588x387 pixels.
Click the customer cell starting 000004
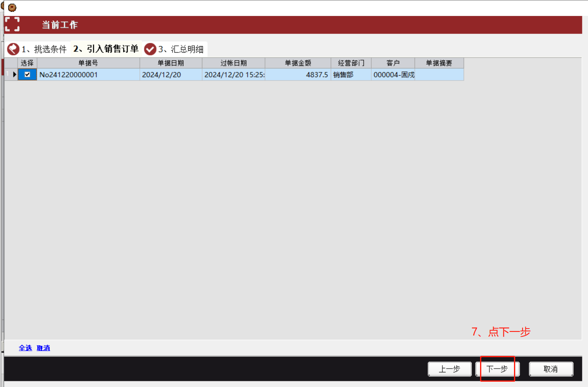click(x=393, y=75)
